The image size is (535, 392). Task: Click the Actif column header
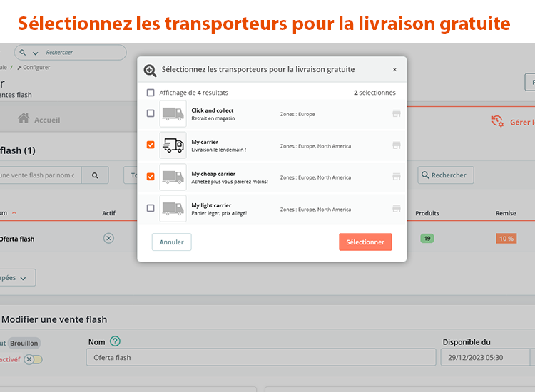click(x=109, y=213)
